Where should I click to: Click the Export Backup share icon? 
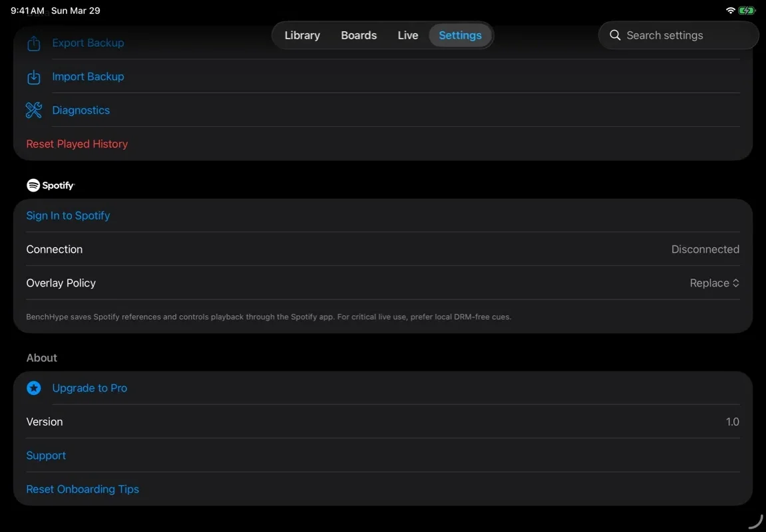(x=34, y=43)
